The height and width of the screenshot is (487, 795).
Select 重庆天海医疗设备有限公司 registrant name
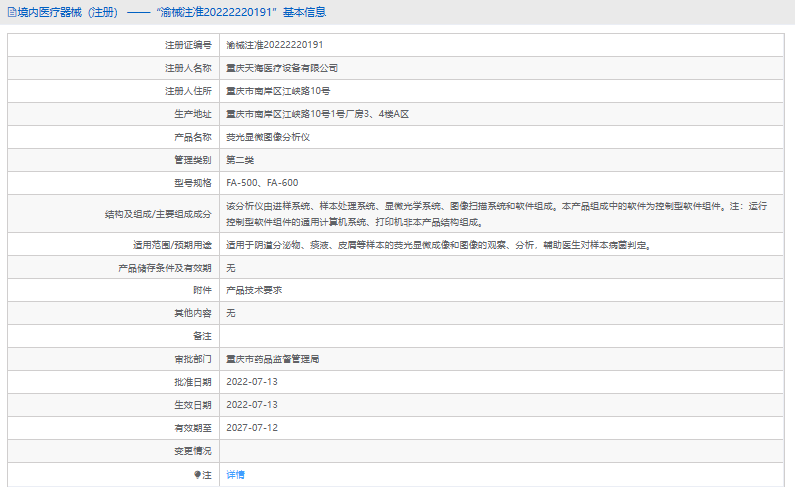[x=282, y=68]
